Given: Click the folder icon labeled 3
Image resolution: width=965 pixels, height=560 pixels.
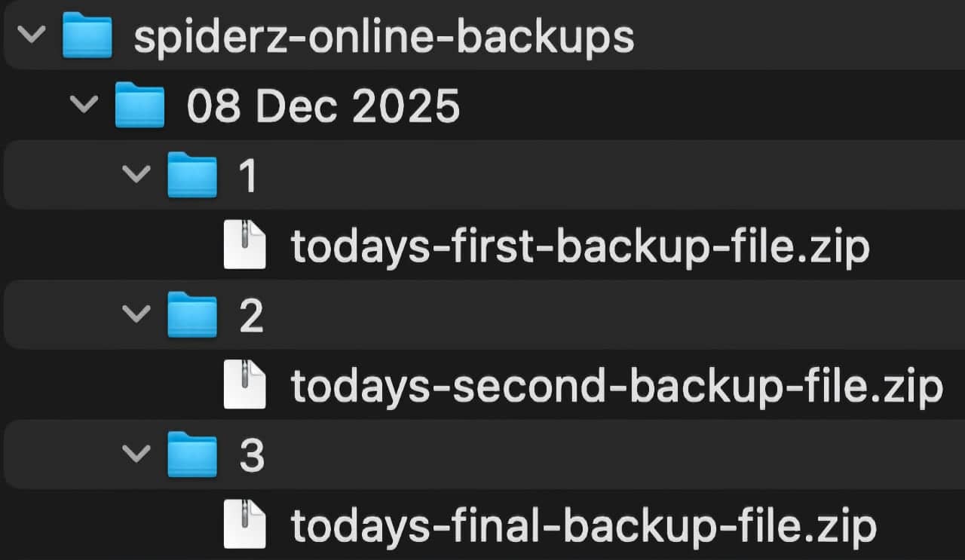Looking at the screenshot, I should (192, 454).
